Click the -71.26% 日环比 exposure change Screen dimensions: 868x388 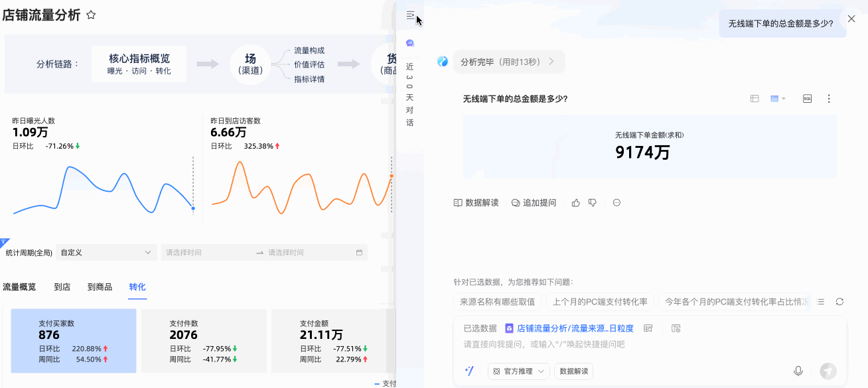point(62,146)
